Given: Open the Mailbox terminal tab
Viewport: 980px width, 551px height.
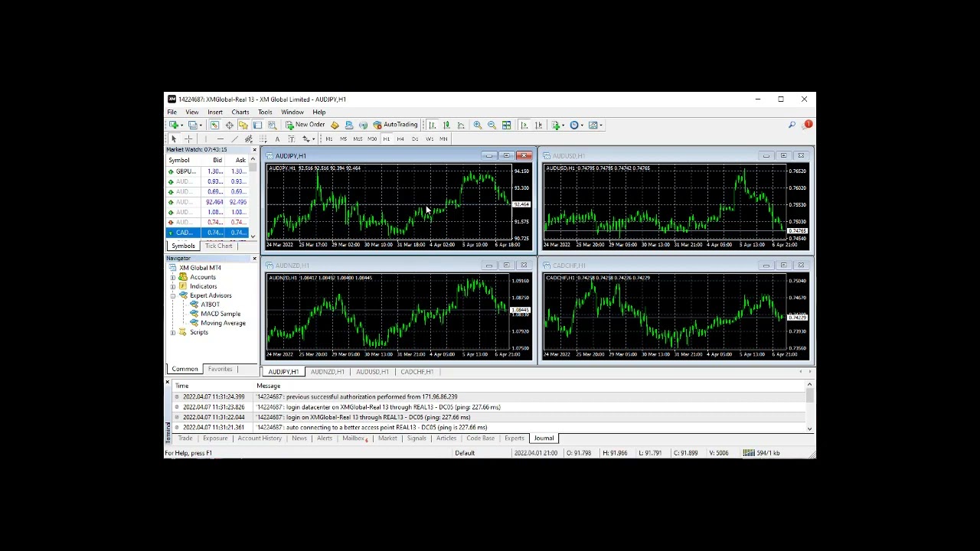Looking at the screenshot, I should (354, 439).
